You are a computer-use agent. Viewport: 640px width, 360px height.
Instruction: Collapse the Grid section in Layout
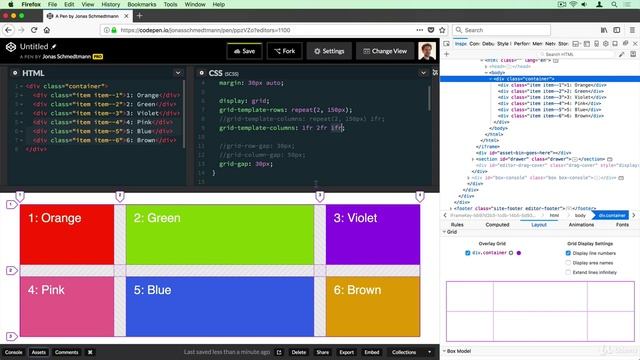[444, 232]
